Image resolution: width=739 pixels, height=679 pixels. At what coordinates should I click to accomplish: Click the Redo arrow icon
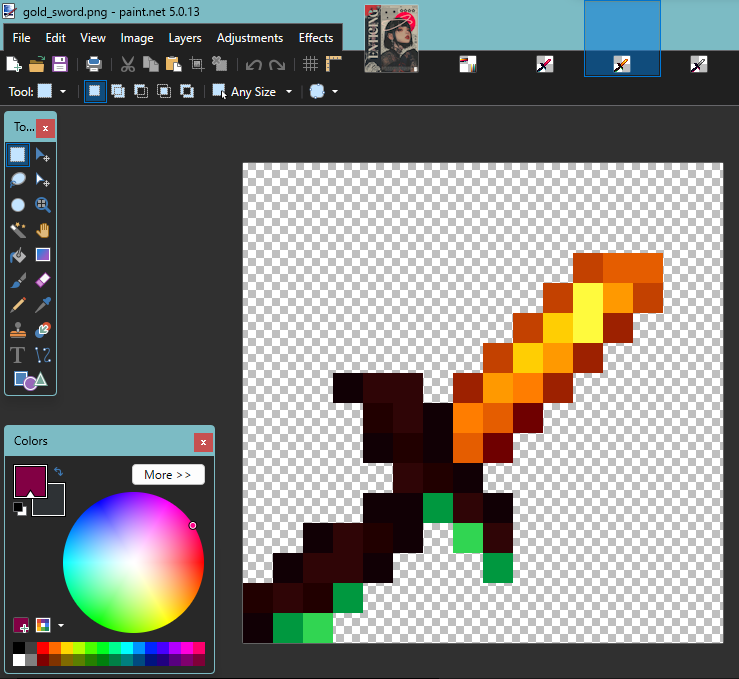tap(277, 64)
